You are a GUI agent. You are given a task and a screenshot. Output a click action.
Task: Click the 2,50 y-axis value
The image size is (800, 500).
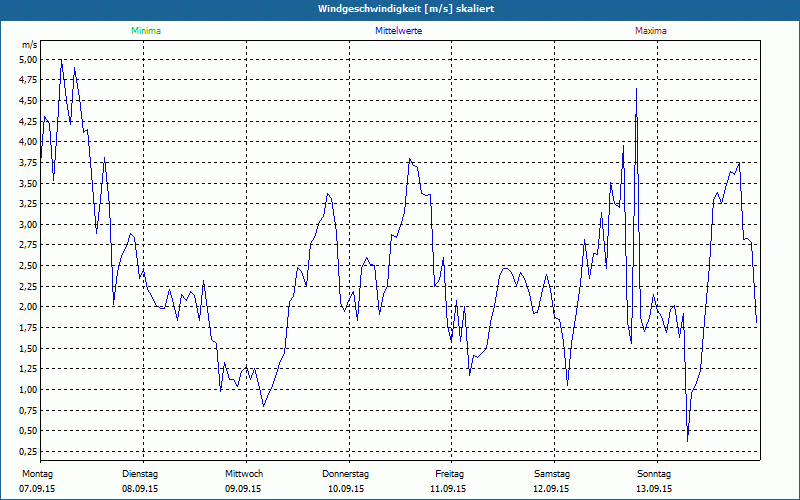click(29, 266)
